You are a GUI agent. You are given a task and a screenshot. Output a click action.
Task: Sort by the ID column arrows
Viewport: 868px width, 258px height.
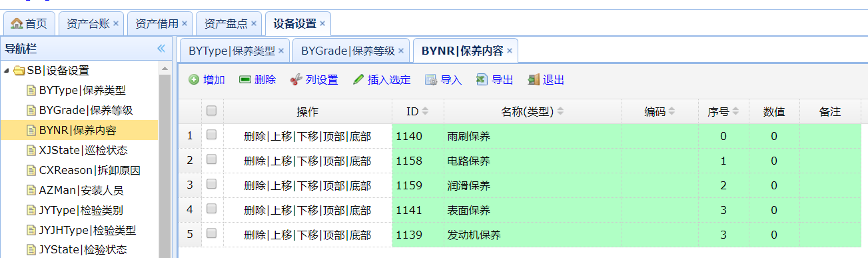click(x=425, y=111)
